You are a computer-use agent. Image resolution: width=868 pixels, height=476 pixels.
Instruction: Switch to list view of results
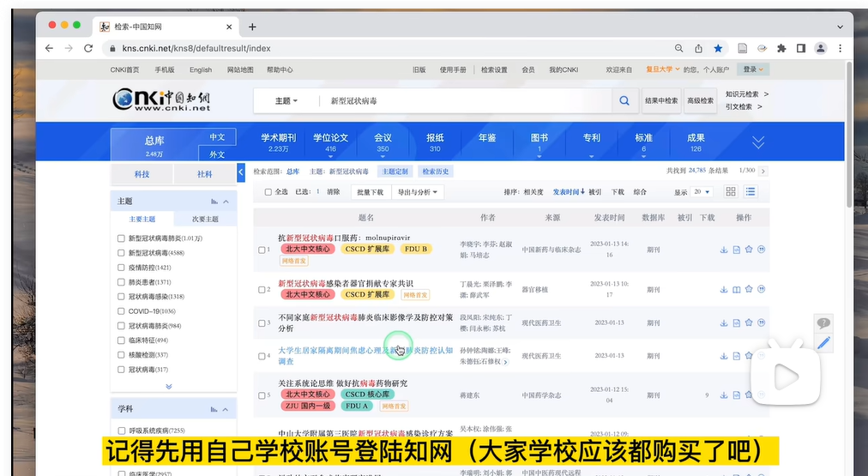click(750, 191)
